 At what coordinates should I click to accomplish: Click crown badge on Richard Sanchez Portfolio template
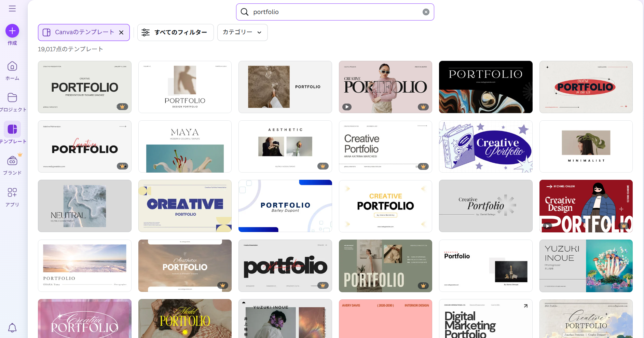[122, 107]
